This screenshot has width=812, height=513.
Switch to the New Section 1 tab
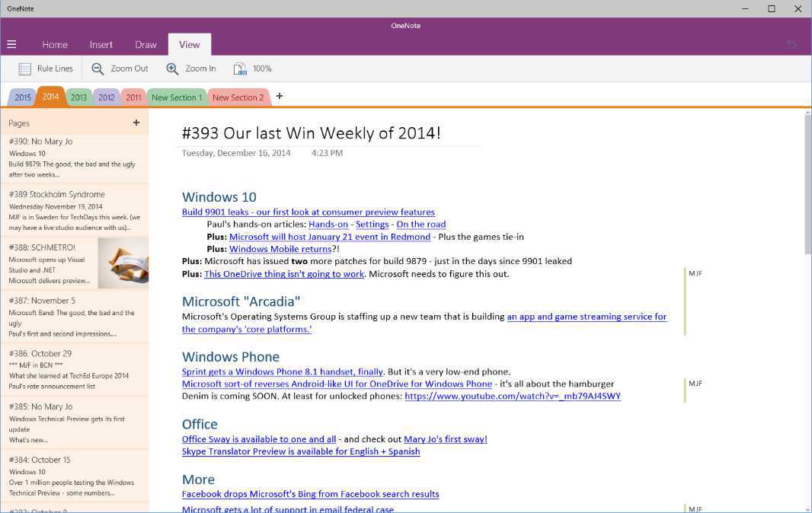[177, 97]
